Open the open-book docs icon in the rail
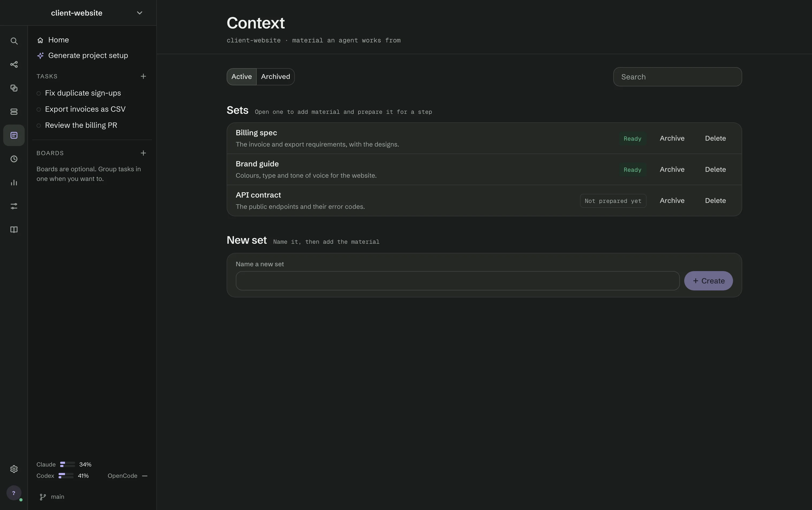Image resolution: width=812 pixels, height=510 pixels. 14,229
